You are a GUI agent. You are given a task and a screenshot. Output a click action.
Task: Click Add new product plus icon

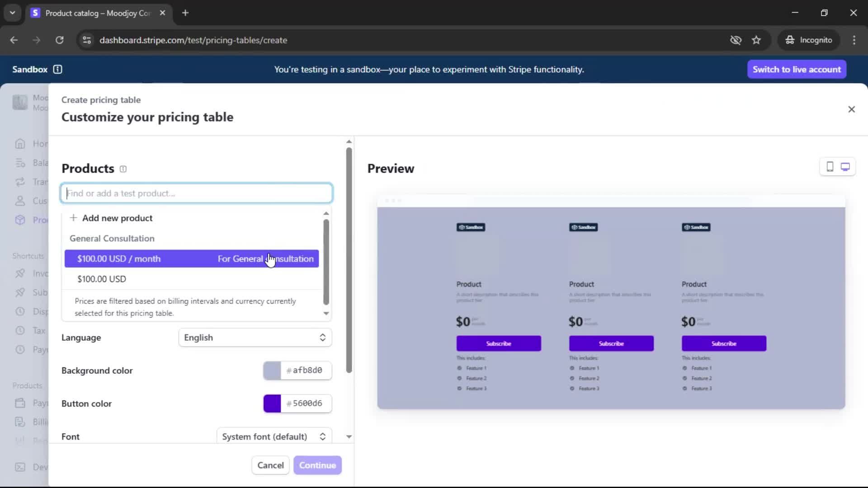[73, 218]
